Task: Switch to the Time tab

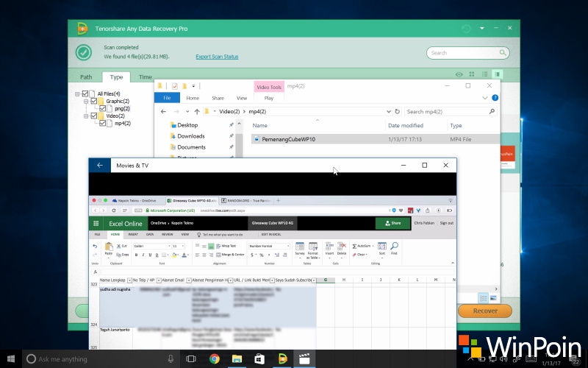Action: tap(145, 77)
